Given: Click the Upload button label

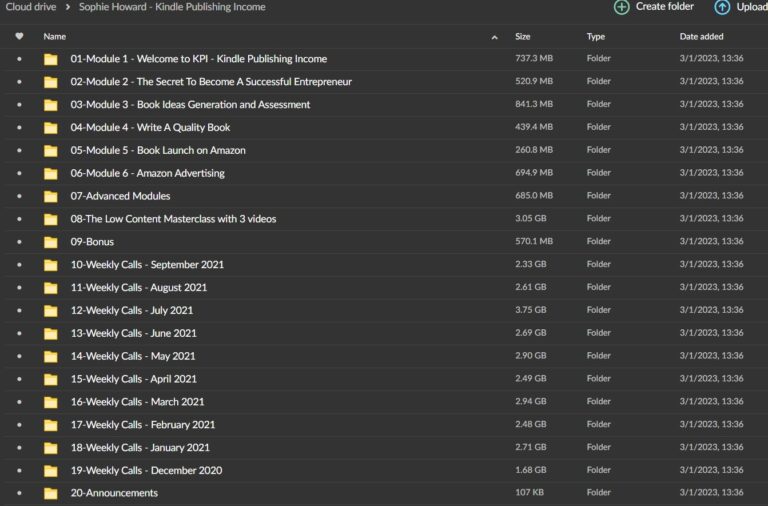Looking at the screenshot, I should pyautogui.click(x=752, y=7).
